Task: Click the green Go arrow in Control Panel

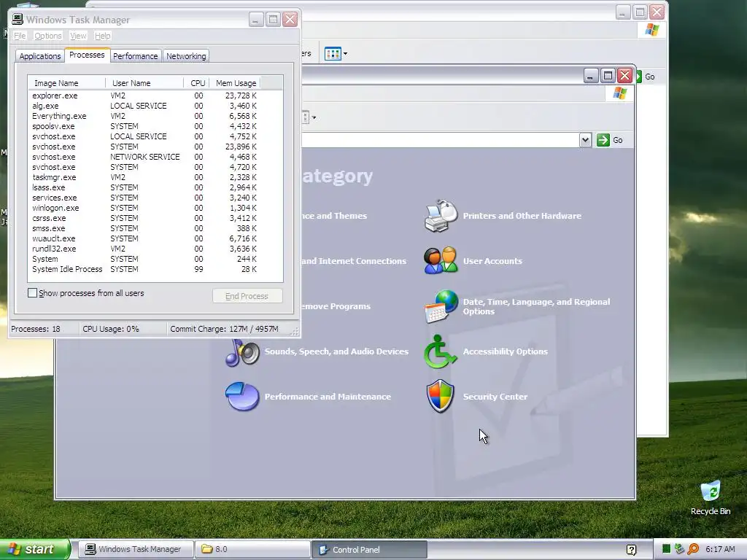Action: (x=603, y=140)
